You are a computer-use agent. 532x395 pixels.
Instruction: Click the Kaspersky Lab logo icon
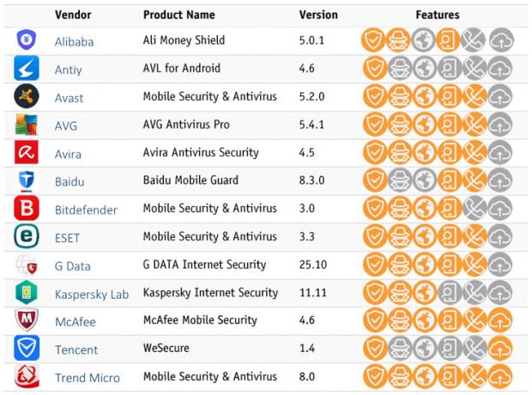coord(27,293)
